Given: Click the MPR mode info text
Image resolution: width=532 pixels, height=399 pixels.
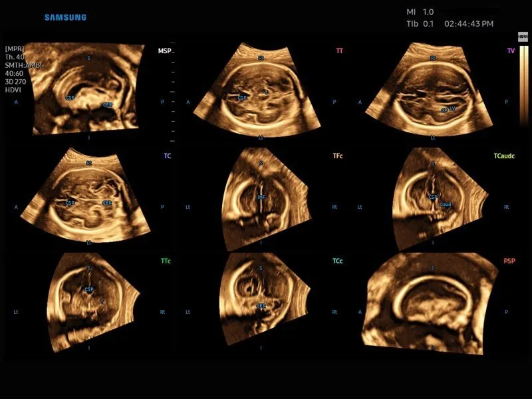Looking at the screenshot, I should pyautogui.click(x=19, y=69).
